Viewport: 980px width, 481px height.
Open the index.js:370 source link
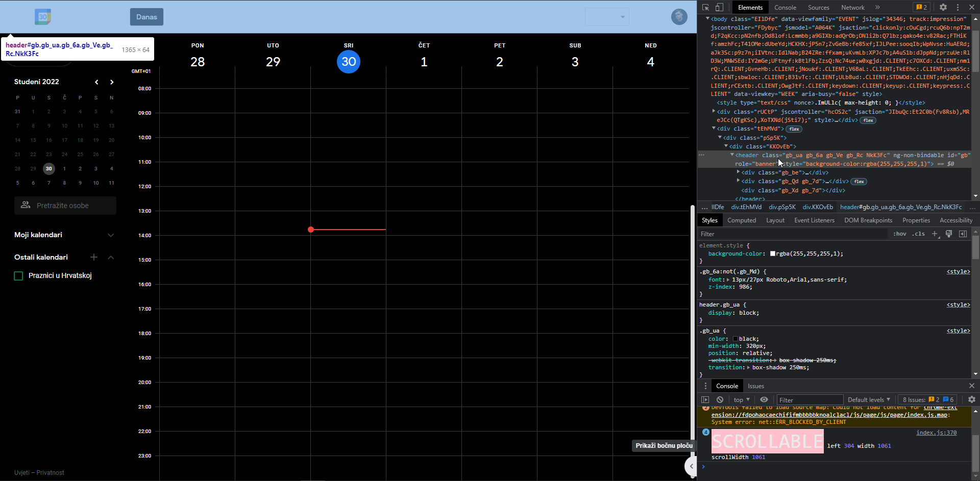pyautogui.click(x=936, y=433)
